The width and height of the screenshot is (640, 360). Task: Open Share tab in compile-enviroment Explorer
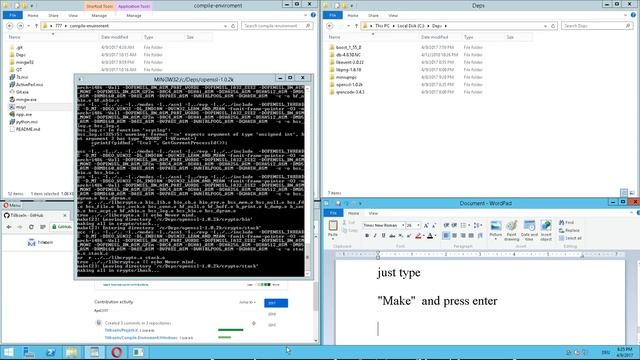(x=53, y=16)
